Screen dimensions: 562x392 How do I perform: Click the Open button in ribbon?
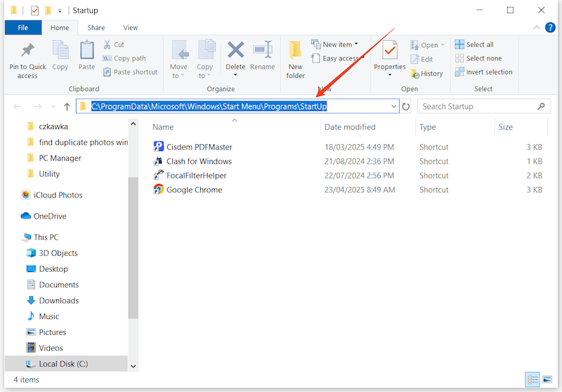pyautogui.click(x=427, y=45)
